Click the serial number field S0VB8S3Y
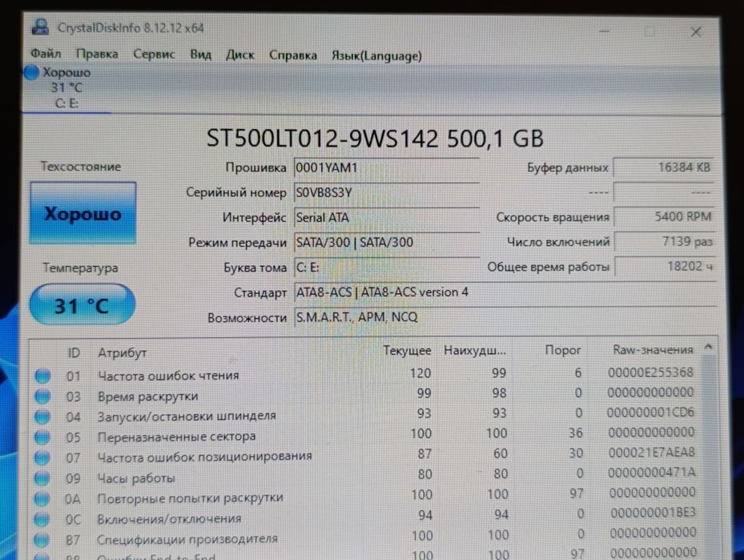This screenshot has width=744, height=560. coord(387,193)
